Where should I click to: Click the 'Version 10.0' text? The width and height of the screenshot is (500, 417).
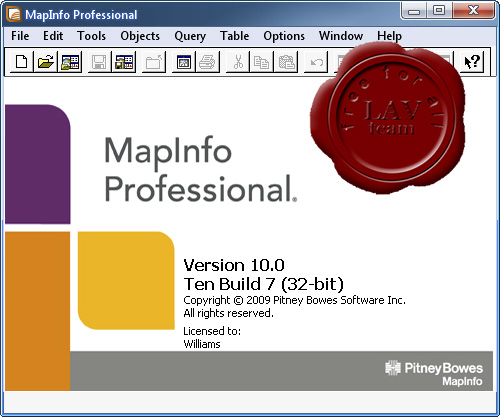(234, 265)
